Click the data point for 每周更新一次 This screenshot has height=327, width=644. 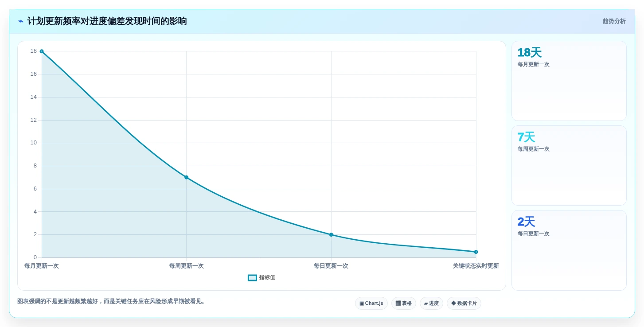coord(187,177)
